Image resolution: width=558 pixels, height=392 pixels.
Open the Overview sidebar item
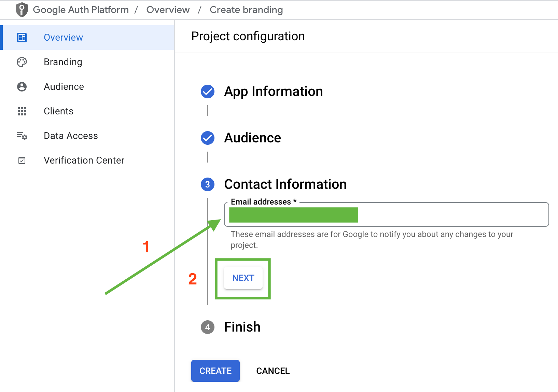coord(88,38)
